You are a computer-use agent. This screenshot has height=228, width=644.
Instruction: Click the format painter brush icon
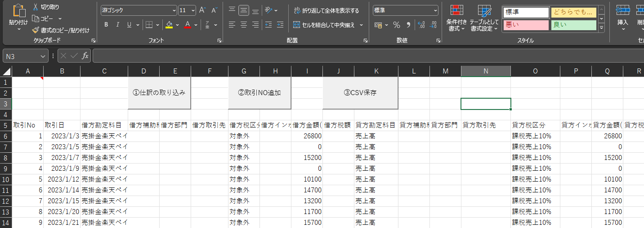pos(36,30)
